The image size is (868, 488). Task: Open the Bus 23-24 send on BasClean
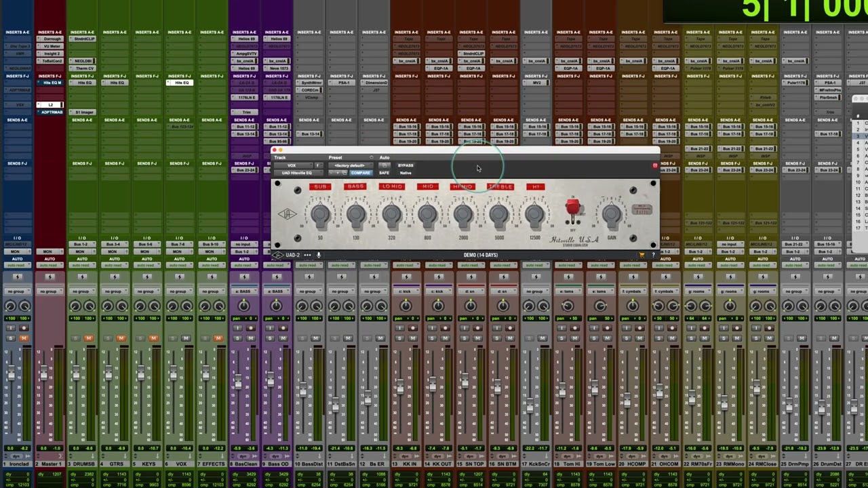tap(244, 170)
